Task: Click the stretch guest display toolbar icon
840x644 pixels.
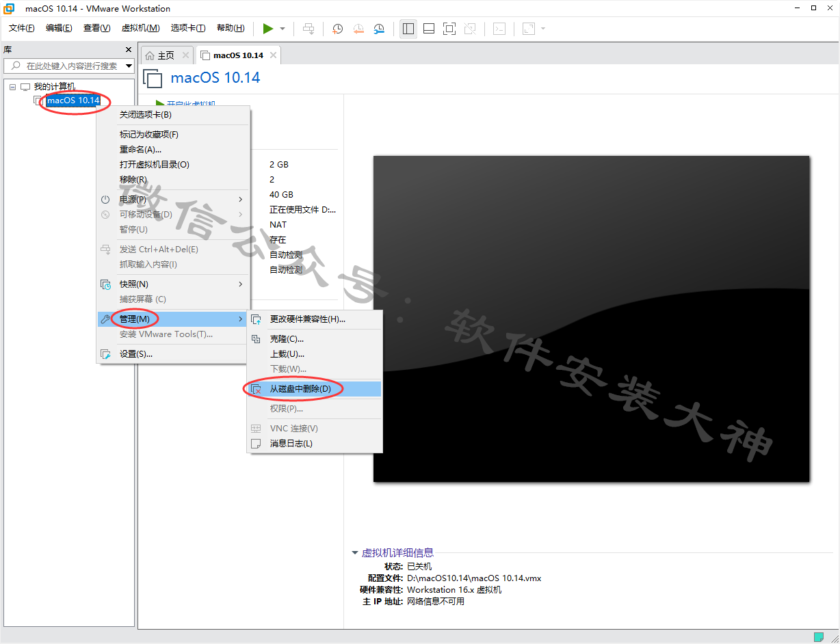Action: pyautogui.click(x=529, y=29)
